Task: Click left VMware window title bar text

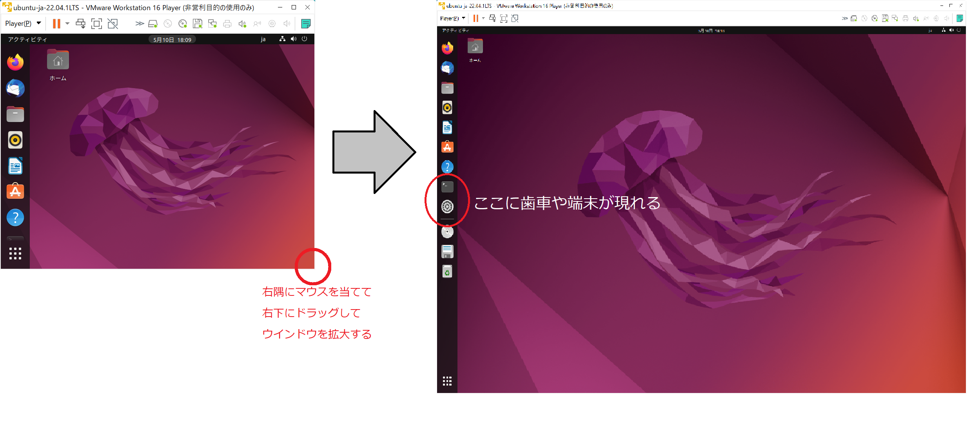Action: [x=134, y=7]
